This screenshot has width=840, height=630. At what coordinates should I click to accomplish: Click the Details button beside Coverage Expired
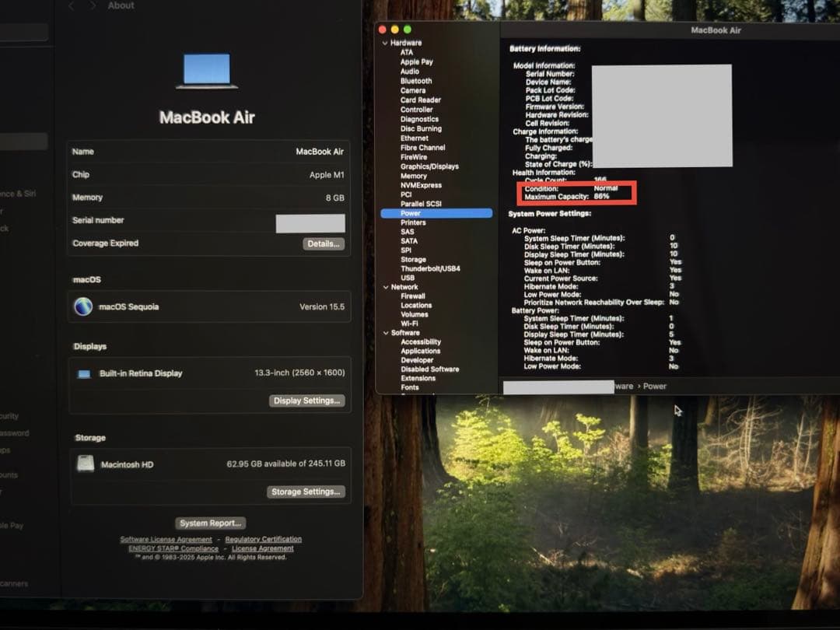coord(322,244)
